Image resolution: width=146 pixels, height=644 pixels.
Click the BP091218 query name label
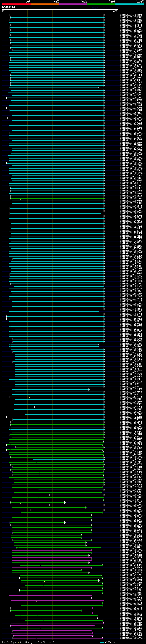pos(8,7)
